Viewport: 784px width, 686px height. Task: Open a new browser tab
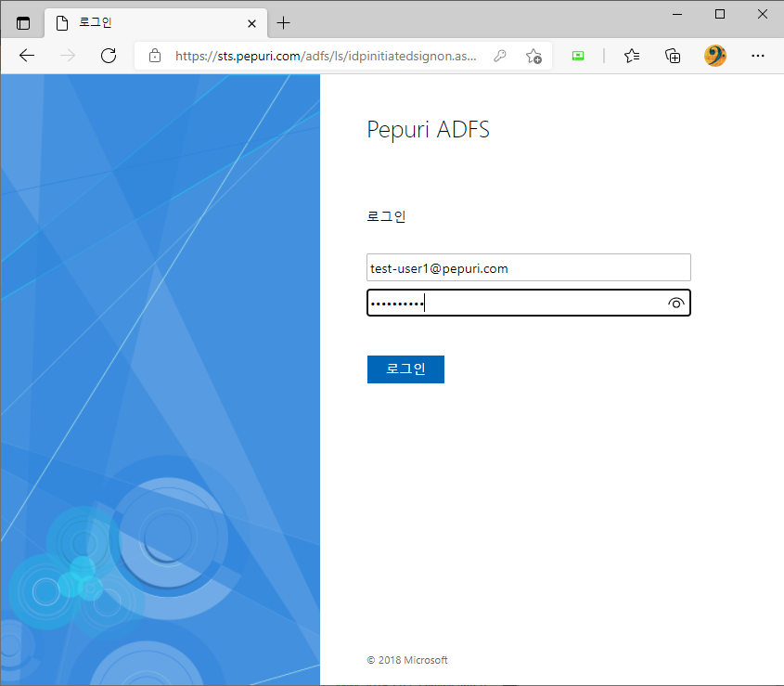(283, 23)
